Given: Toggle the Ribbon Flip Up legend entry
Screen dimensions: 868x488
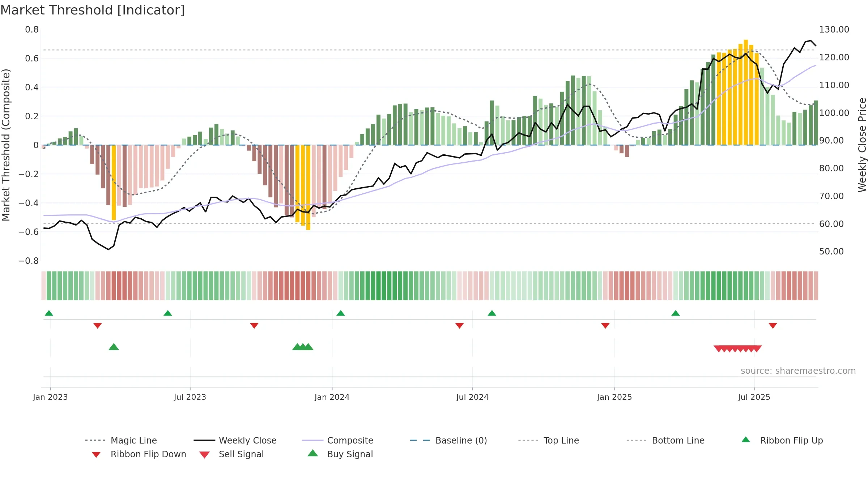Looking at the screenshot, I should (x=782, y=440).
